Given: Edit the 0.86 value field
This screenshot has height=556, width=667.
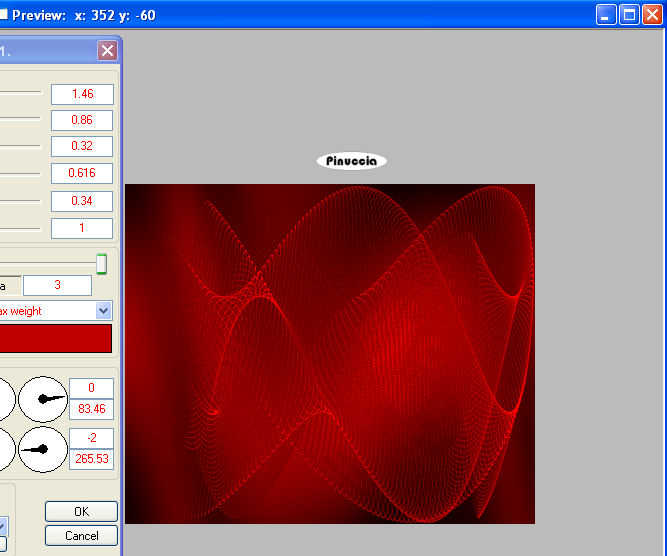Looking at the screenshot, I should (x=82, y=120).
